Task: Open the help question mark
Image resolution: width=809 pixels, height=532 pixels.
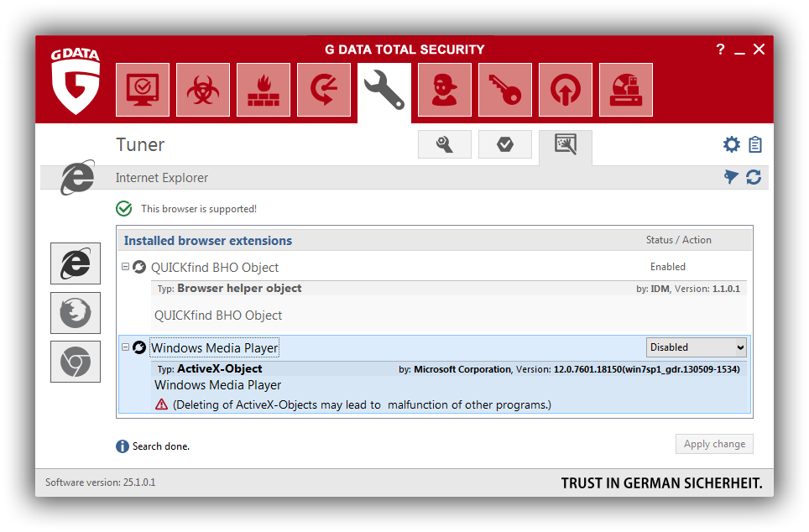Action: pos(720,50)
